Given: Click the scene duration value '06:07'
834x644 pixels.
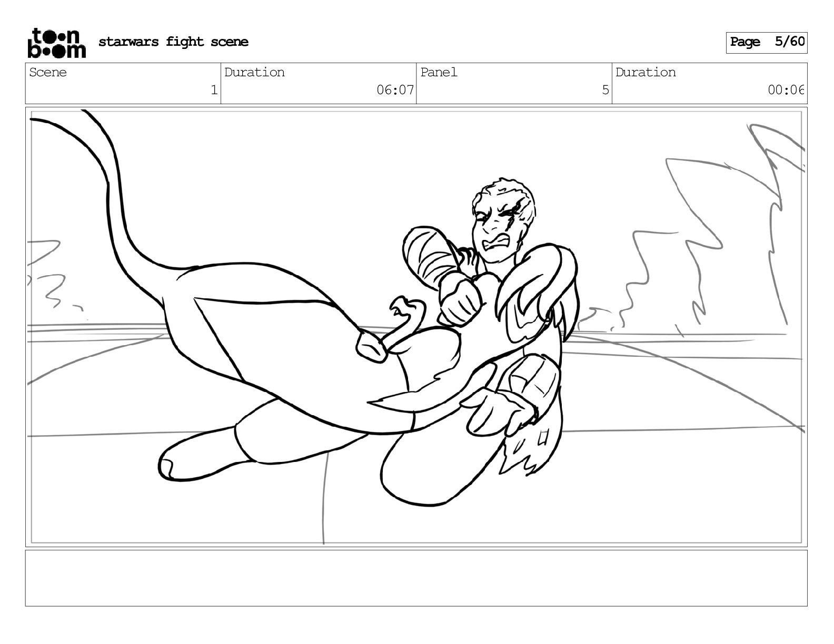Looking at the screenshot, I should point(395,90).
